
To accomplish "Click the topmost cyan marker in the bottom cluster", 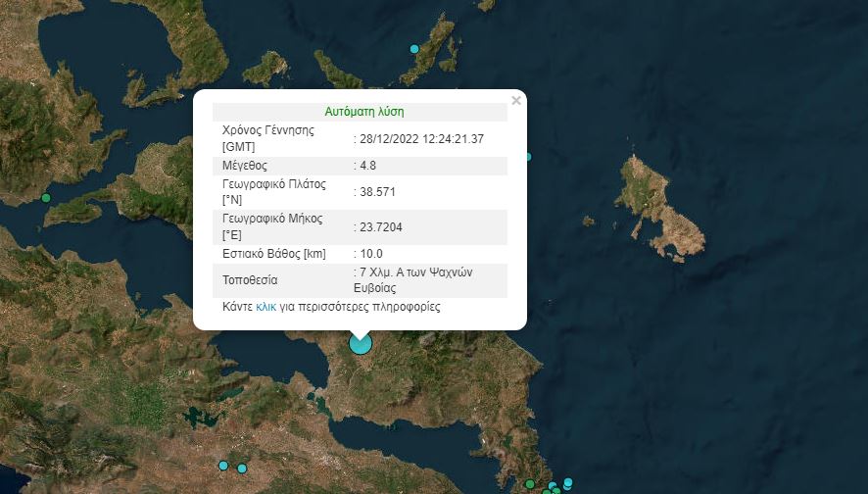I will coord(568,479).
